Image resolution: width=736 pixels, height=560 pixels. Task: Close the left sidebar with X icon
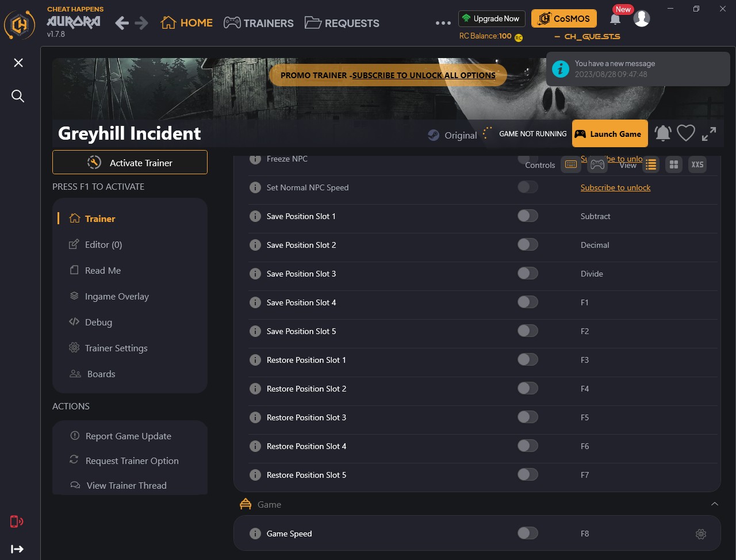[x=18, y=62]
